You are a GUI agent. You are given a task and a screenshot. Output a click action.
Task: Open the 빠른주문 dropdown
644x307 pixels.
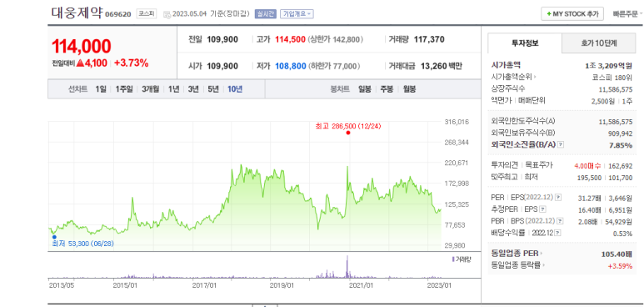tap(627, 14)
